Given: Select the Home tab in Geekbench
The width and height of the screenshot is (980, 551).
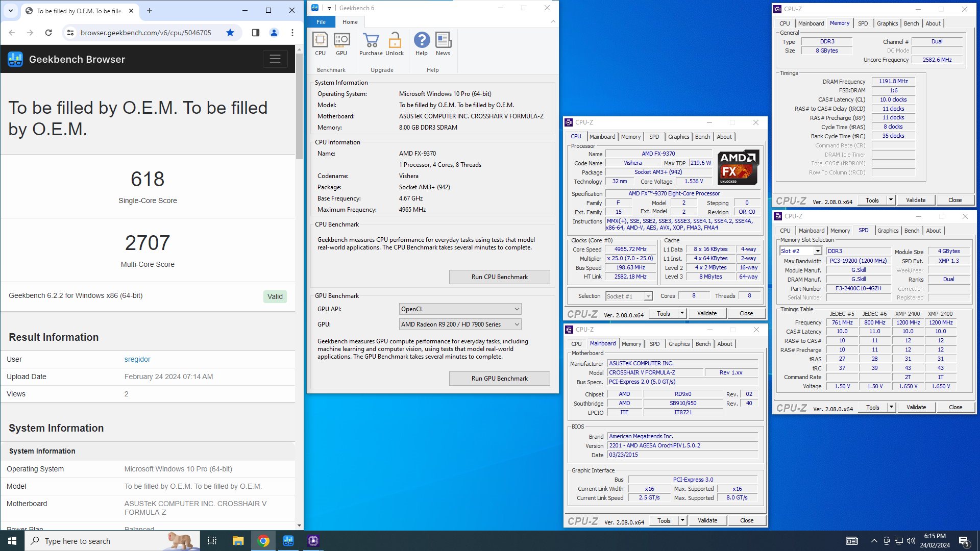Looking at the screenshot, I should (350, 22).
